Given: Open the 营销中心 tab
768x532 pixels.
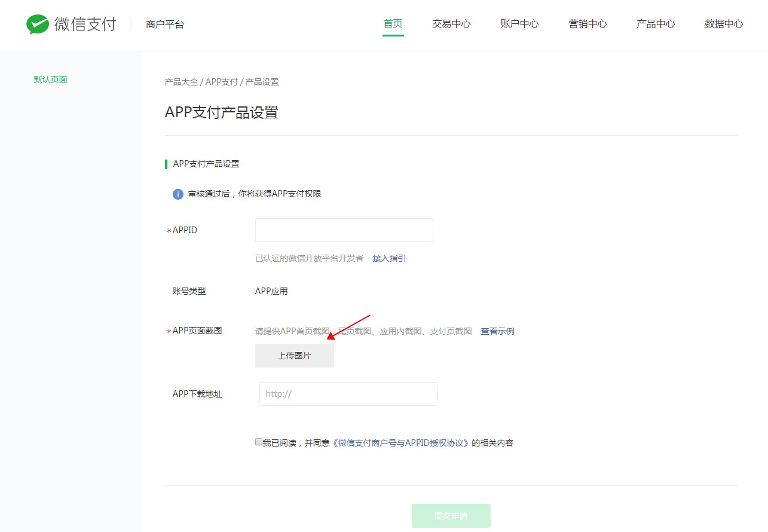Looking at the screenshot, I should [x=588, y=24].
